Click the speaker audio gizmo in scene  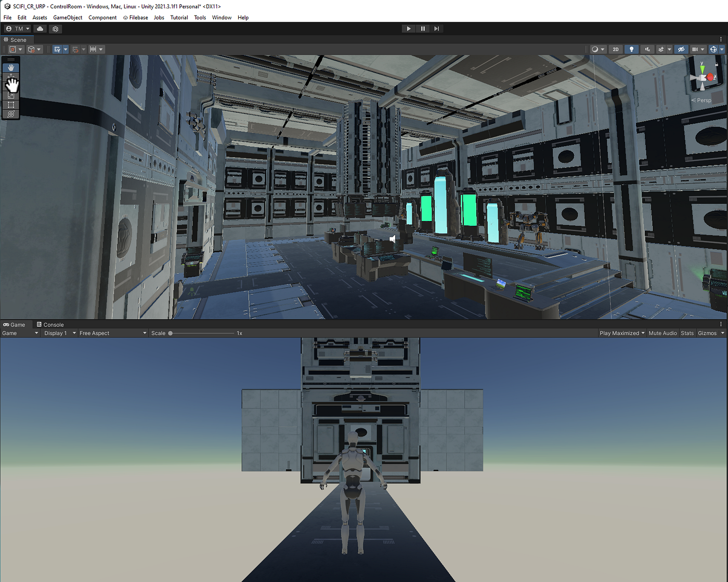[x=393, y=238]
